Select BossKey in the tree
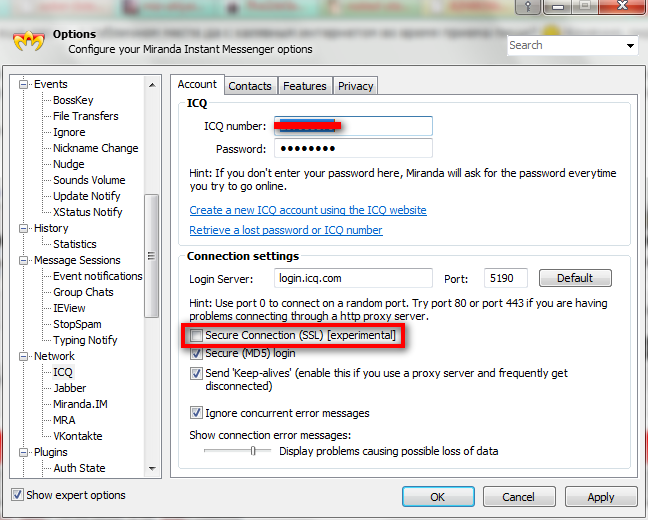Screen dimensions: 648x520 click(x=73, y=100)
